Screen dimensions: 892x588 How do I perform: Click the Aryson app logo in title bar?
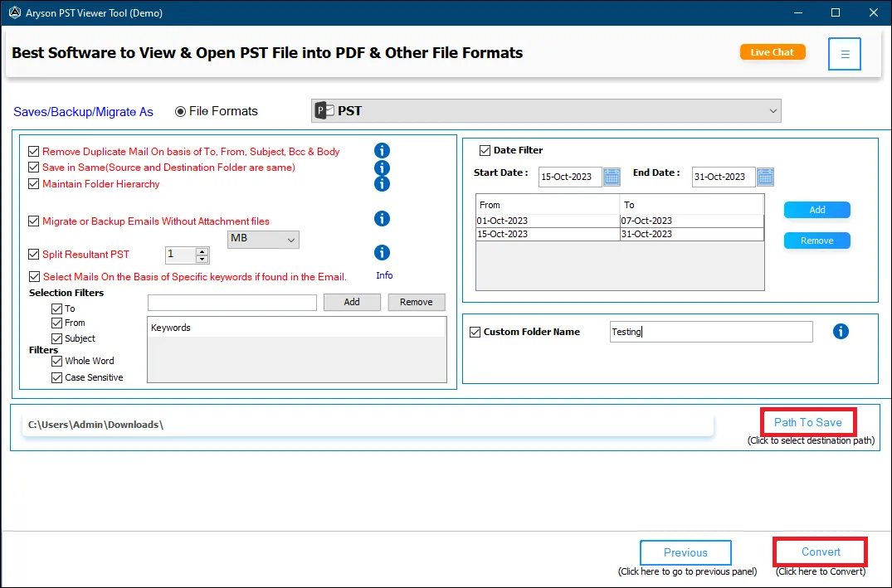point(15,12)
